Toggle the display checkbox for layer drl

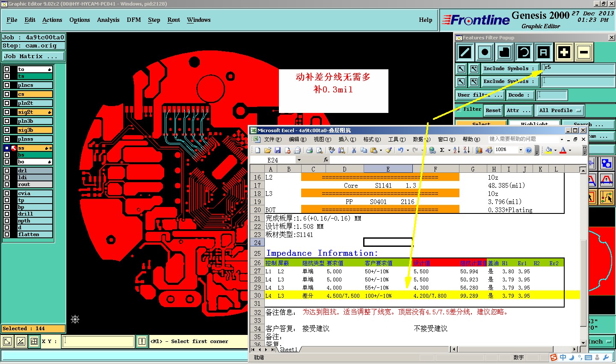(7, 171)
